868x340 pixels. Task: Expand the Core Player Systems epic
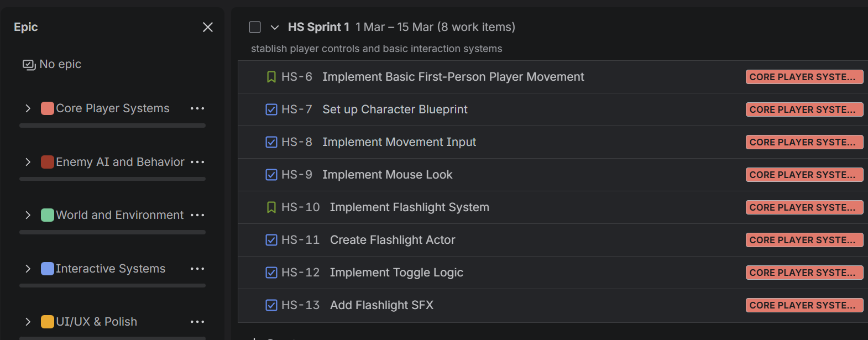click(x=28, y=108)
